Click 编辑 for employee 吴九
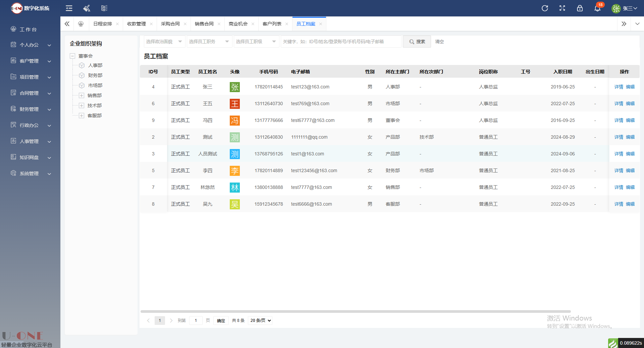644x348 pixels. coord(630,204)
